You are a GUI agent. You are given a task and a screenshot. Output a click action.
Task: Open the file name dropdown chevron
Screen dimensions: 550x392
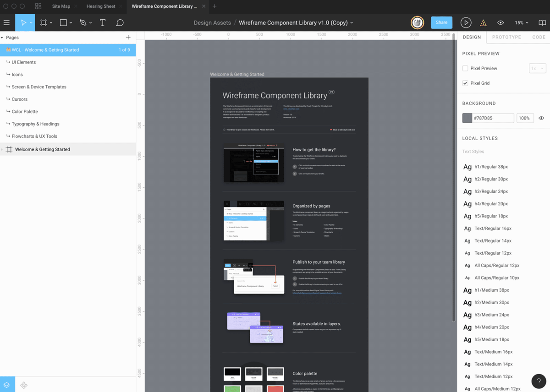click(x=352, y=23)
